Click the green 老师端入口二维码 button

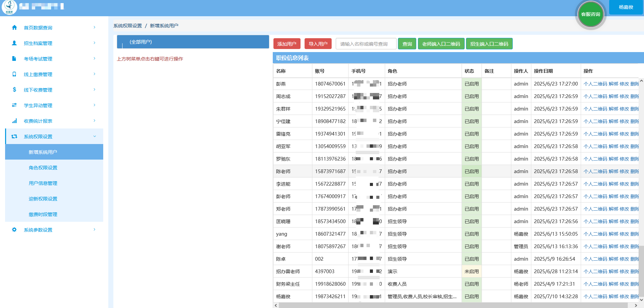(441, 44)
